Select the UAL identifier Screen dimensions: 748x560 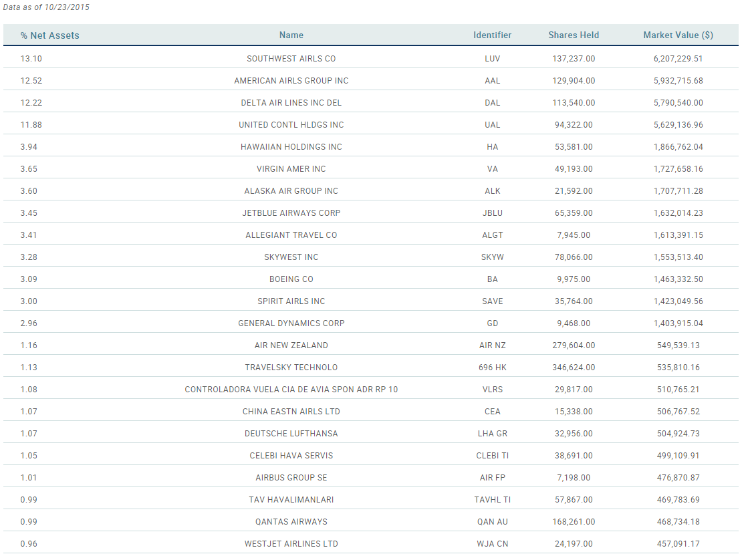pos(492,124)
